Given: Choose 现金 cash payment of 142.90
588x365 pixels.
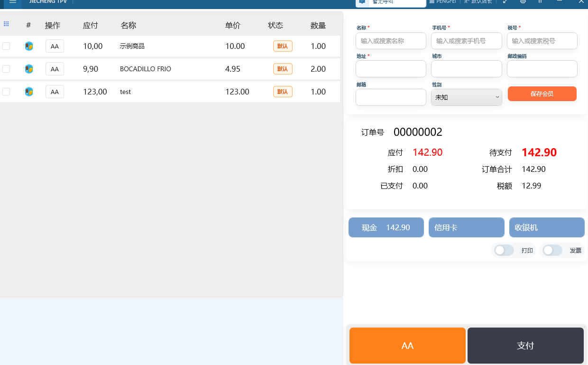Looking at the screenshot, I should 386,227.
